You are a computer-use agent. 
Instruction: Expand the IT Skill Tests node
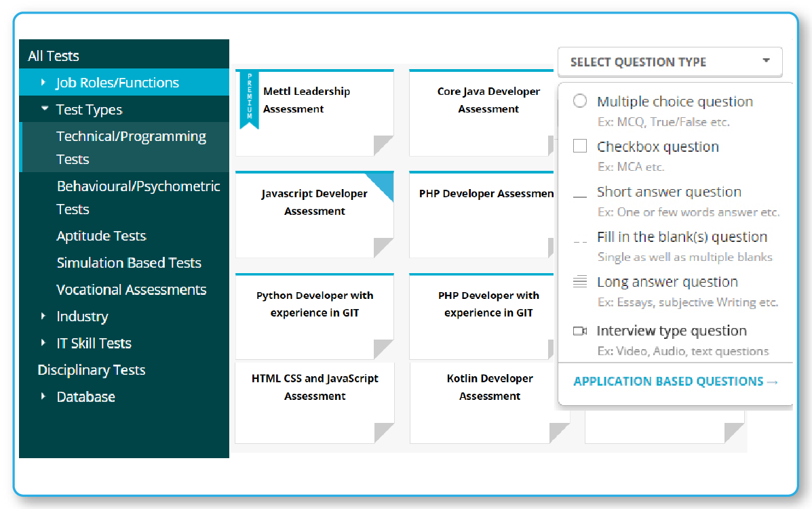click(x=43, y=343)
